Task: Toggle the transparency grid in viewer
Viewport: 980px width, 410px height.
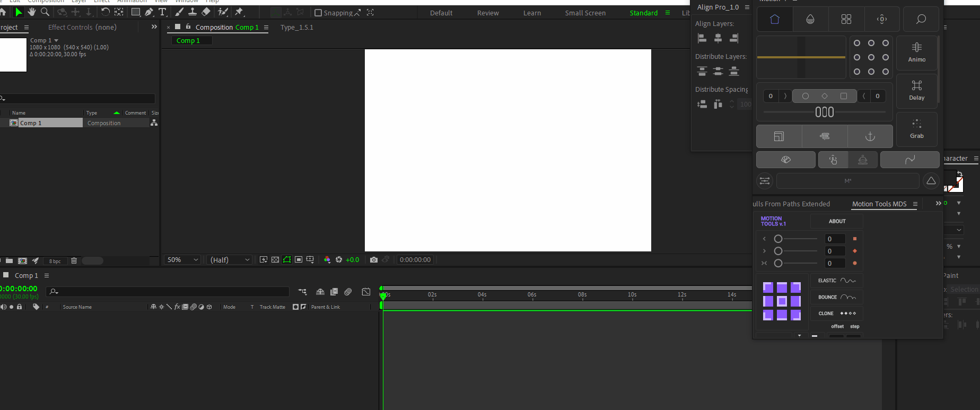Action: [x=275, y=259]
